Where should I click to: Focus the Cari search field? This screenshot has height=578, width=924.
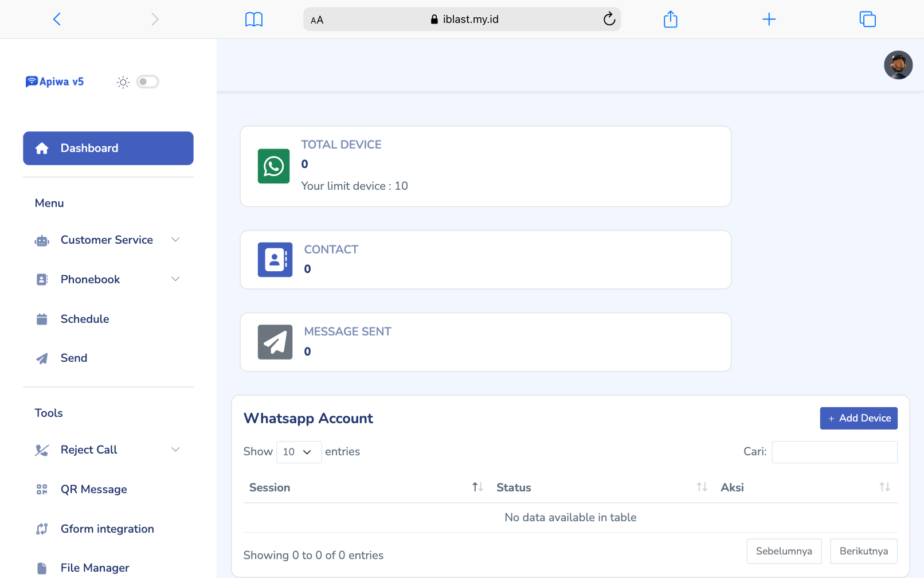tap(834, 452)
